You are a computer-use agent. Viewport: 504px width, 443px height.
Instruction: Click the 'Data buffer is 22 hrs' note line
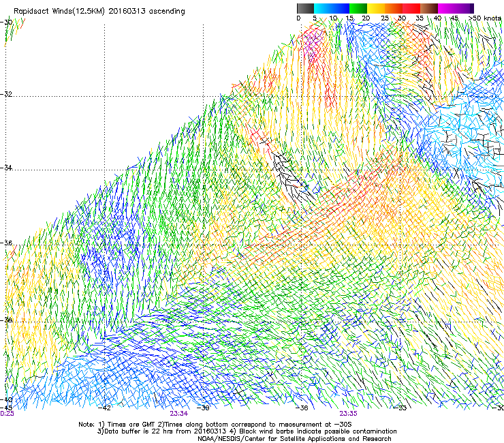pos(247,431)
